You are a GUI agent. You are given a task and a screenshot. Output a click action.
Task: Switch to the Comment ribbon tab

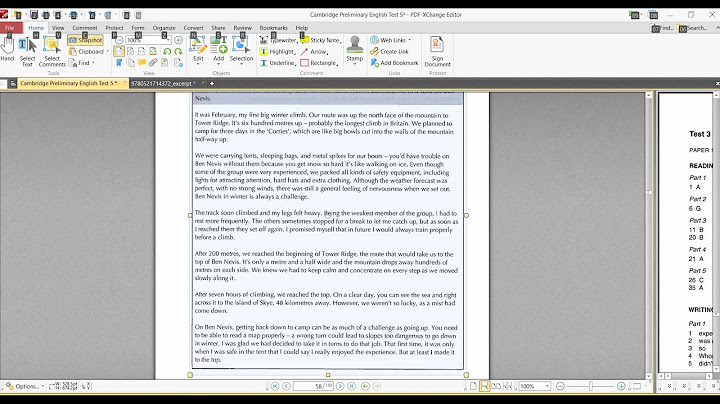(x=84, y=28)
